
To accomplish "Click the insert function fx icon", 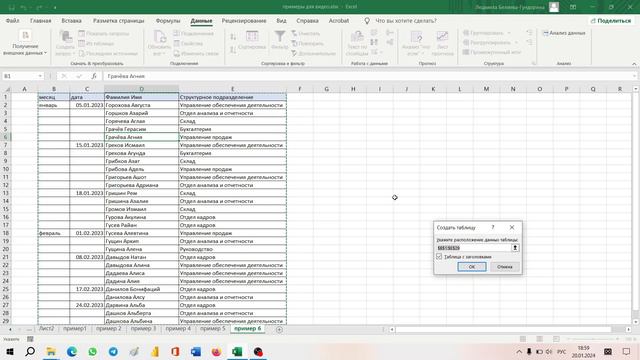I will point(93,76).
